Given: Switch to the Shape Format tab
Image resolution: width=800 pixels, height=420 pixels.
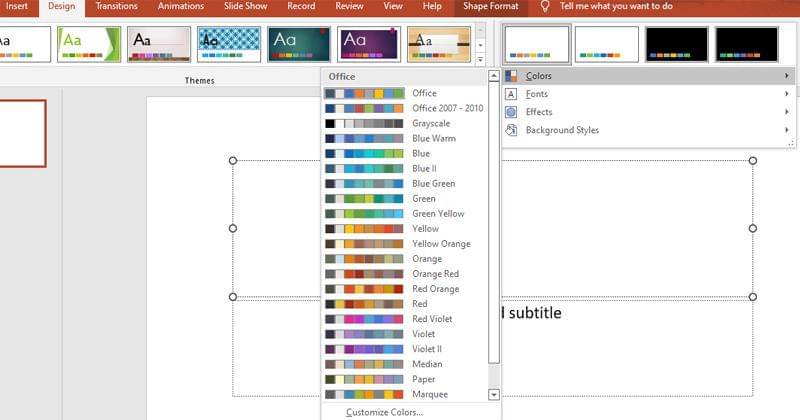Looking at the screenshot, I should point(490,7).
